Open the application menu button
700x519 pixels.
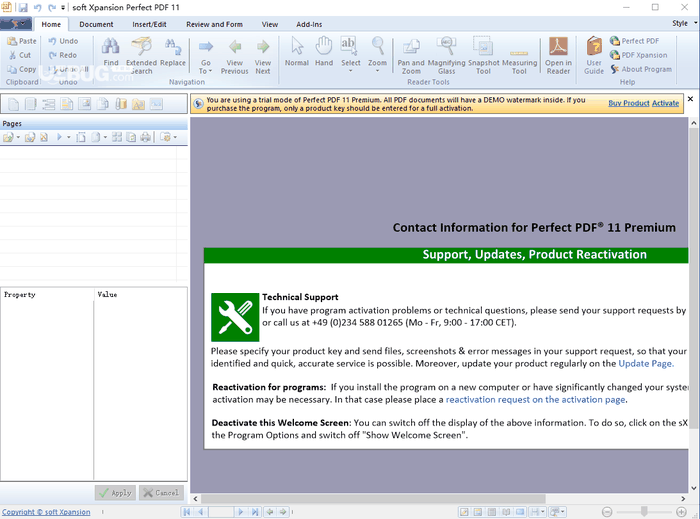point(16,24)
